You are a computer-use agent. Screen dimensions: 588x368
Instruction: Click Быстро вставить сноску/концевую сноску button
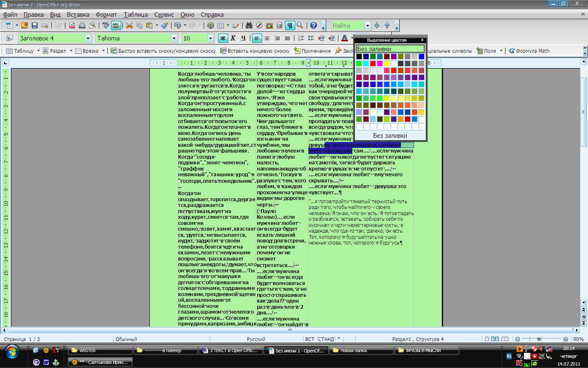(163, 51)
